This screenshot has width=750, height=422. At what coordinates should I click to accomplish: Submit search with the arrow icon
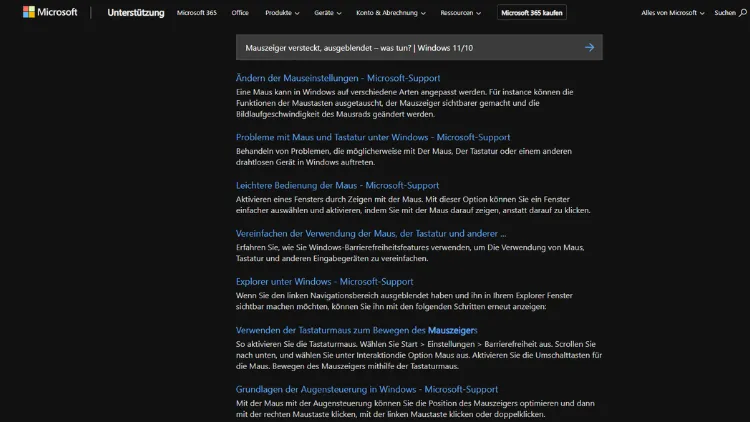pyautogui.click(x=589, y=47)
